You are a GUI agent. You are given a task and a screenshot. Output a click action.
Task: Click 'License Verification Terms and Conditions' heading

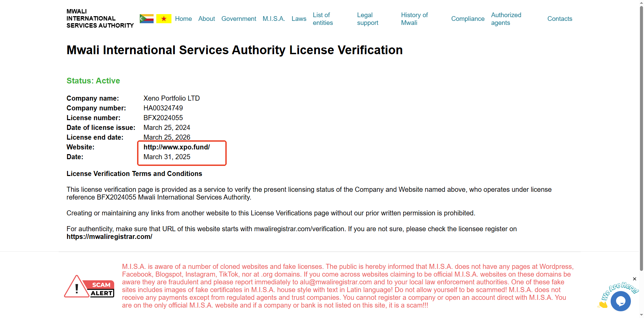pyautogui.click(x=134, y=174)
